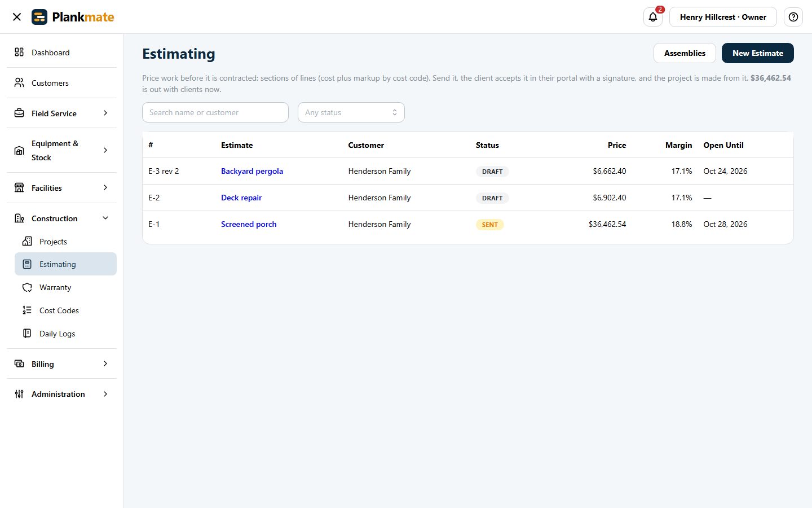The image size is (812, 508).
Task: Click price $36,462.54 in Screened porch row
Action: (607, 224)
